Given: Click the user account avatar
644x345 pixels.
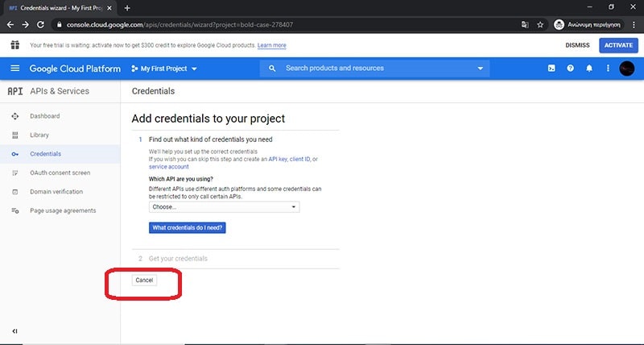Looking at the screenshot, I should pyautogui.click(x=626, y=69).
